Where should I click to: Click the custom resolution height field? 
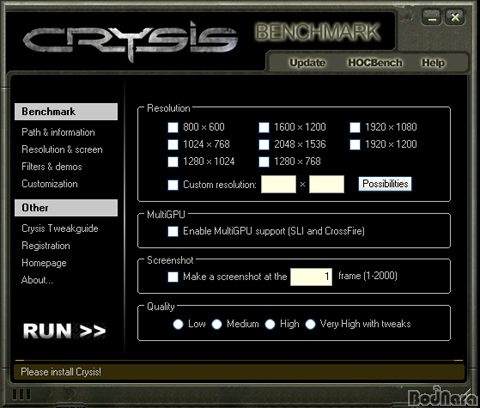(327, 184)
